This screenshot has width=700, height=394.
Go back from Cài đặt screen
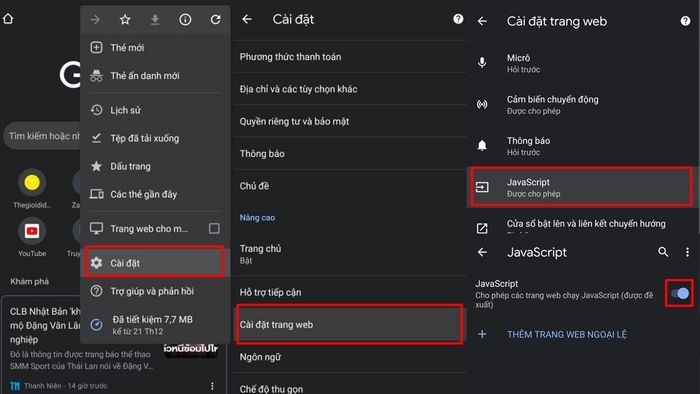(x=247, y=19)
